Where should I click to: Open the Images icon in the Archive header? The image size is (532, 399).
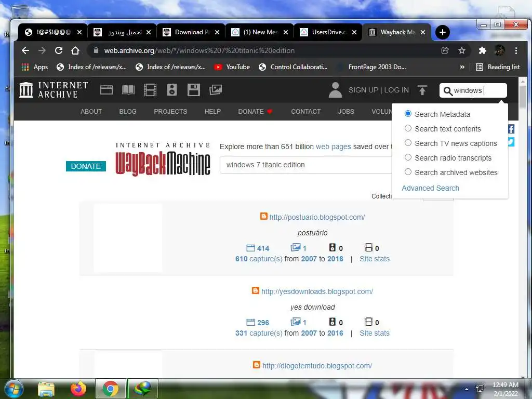coord(216,90)
